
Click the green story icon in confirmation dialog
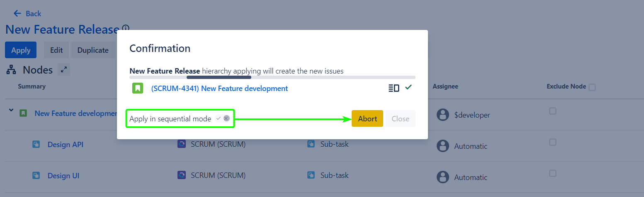(x=138, y=88)
